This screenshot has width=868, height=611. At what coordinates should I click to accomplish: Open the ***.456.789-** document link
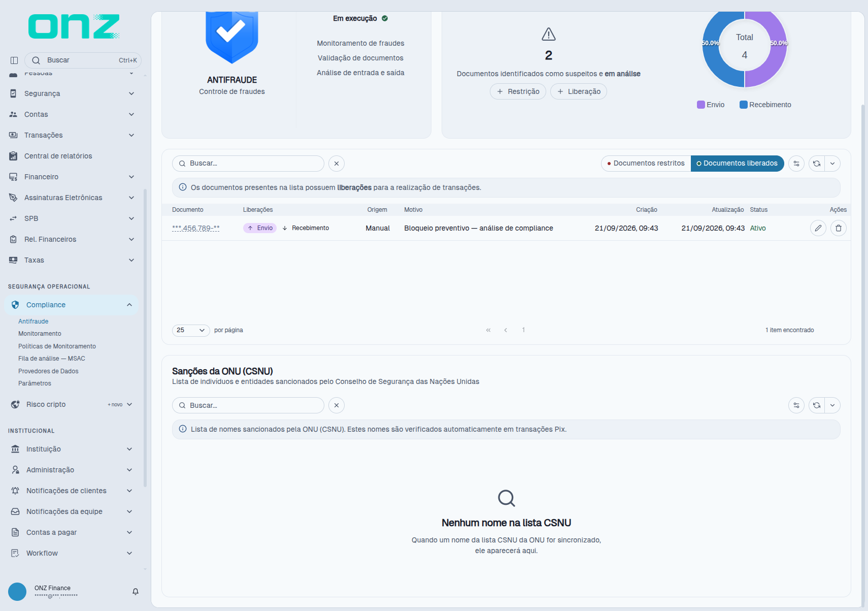click(196, 228)
